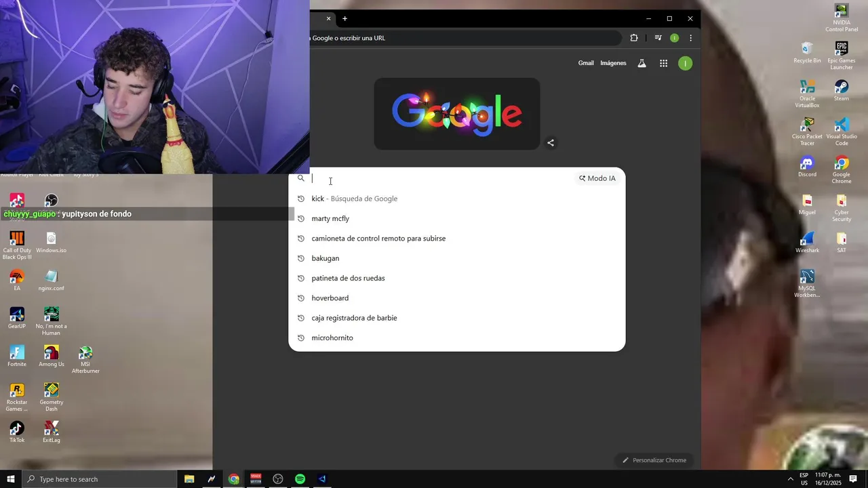Select MySQL Workbench desktop icon
Viewport: 868px width, 488px height.
click(807, 283)
